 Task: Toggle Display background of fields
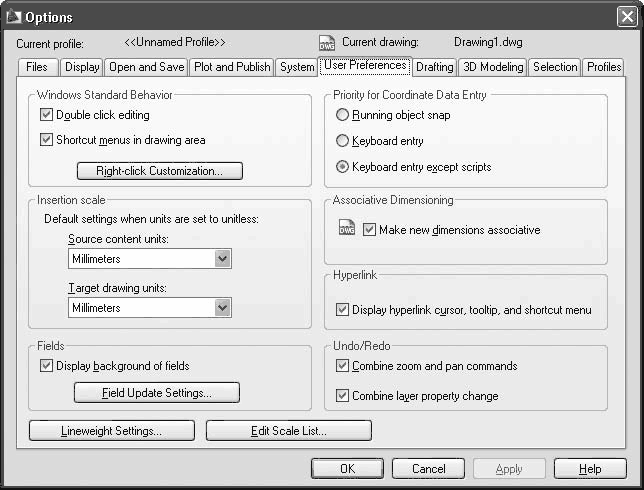click(x=47, y=366)
